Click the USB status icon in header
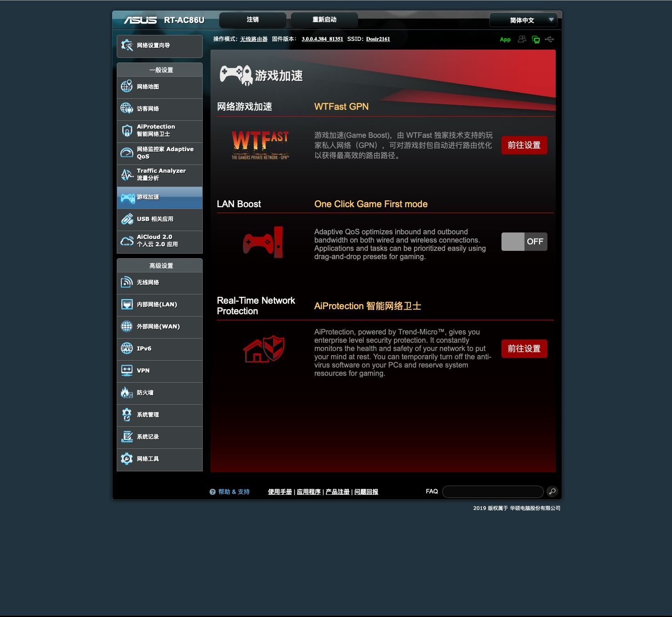Screen dimensions: 672x617 pos(549,40)
